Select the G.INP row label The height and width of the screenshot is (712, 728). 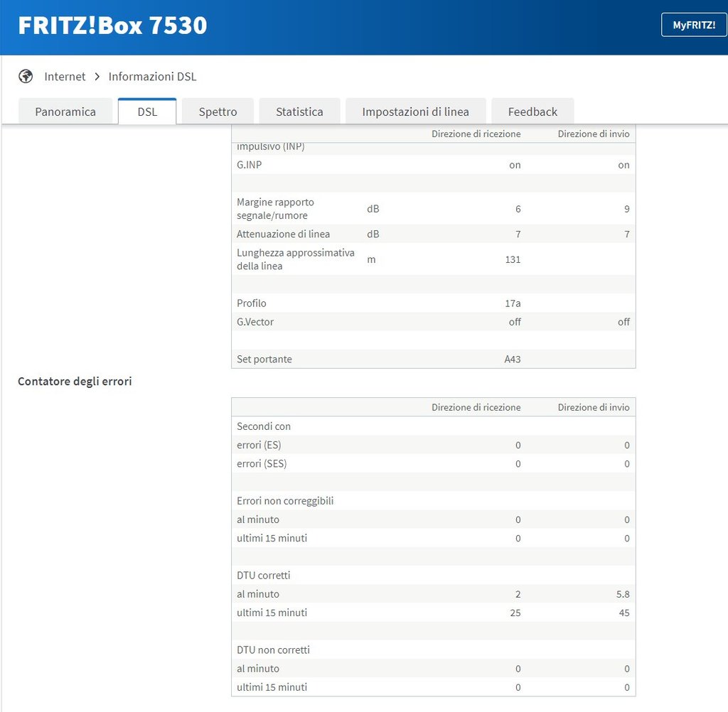point(250,165)
